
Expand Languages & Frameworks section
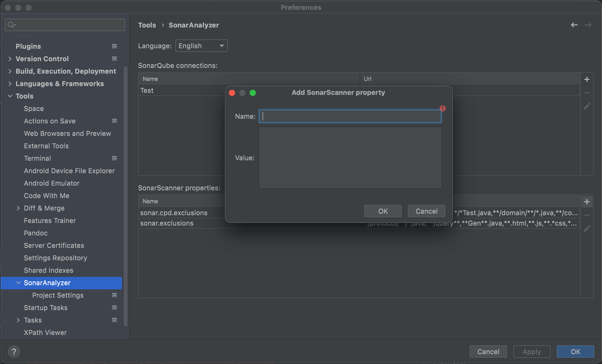point(10,83)
